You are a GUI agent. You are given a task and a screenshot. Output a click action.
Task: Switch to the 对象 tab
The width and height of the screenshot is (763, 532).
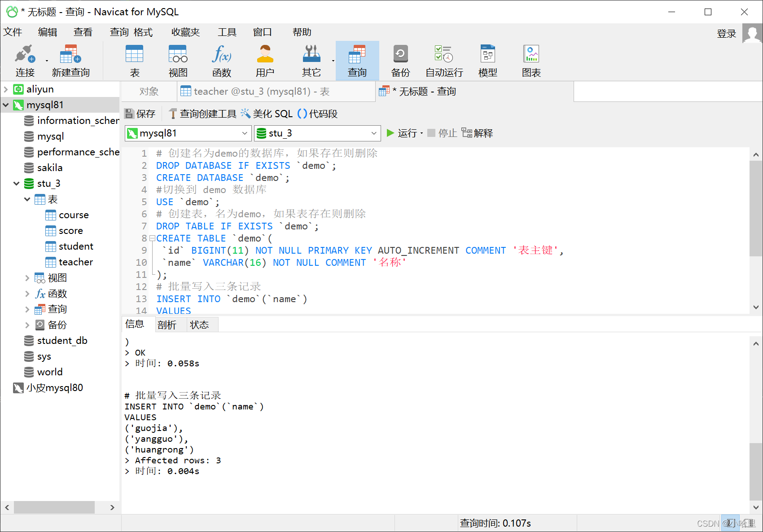149,92
